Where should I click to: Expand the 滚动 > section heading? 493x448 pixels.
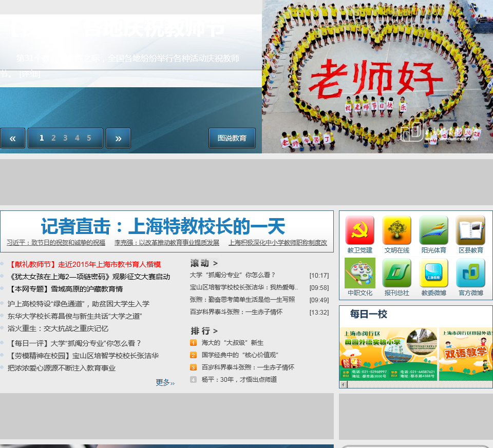[204, 263]
